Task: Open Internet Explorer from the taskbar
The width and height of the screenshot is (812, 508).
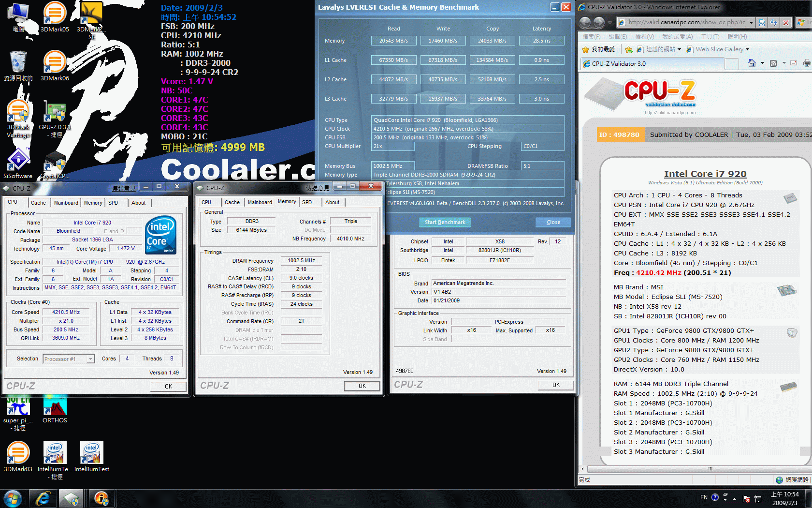Action: pyautogui.click(x=43, y=498)
